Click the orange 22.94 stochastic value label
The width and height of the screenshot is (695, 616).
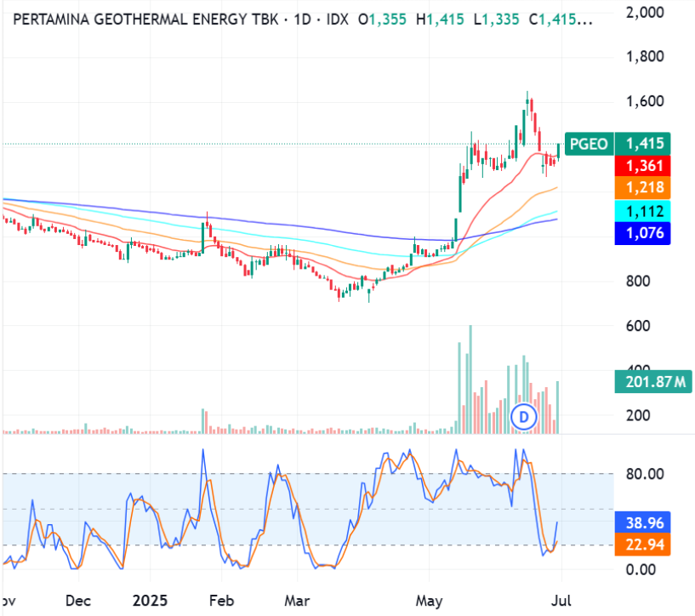643,545
